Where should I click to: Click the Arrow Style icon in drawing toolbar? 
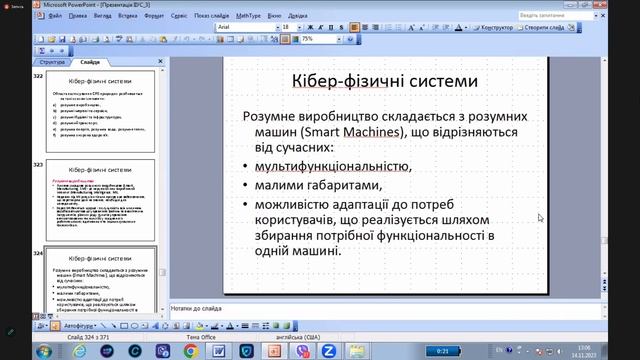tap(266, 326)
